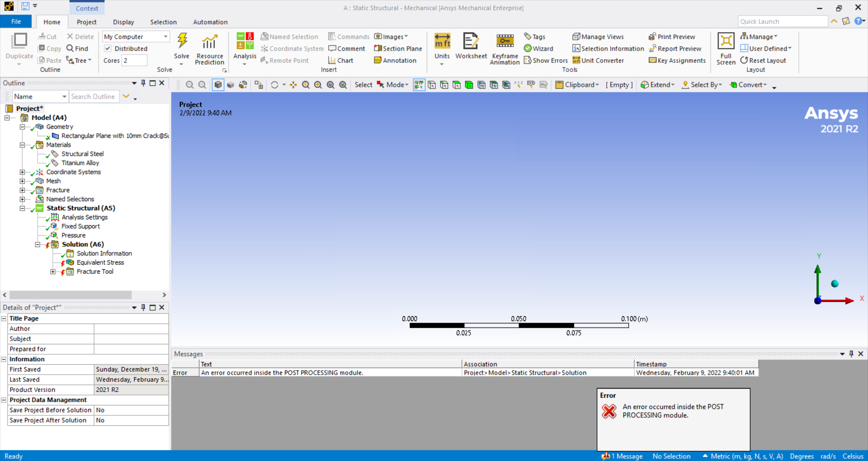Select Edge selection filter
Image resolution: width=868 pixels, height=461 pixels.
tap(444, 85)
